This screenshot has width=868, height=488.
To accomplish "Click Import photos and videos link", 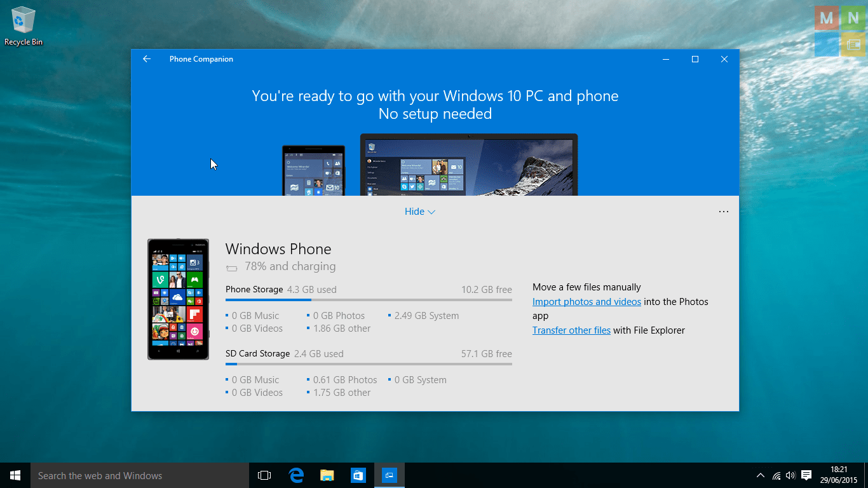I will pyautogui.click(x=587, y=302).
